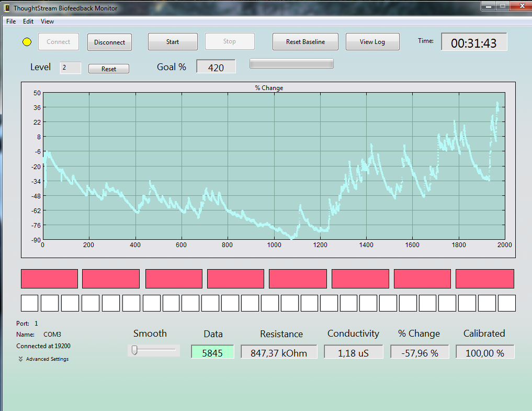532x411 pixels.
Task: Click the Level input field
Action: 71,68
